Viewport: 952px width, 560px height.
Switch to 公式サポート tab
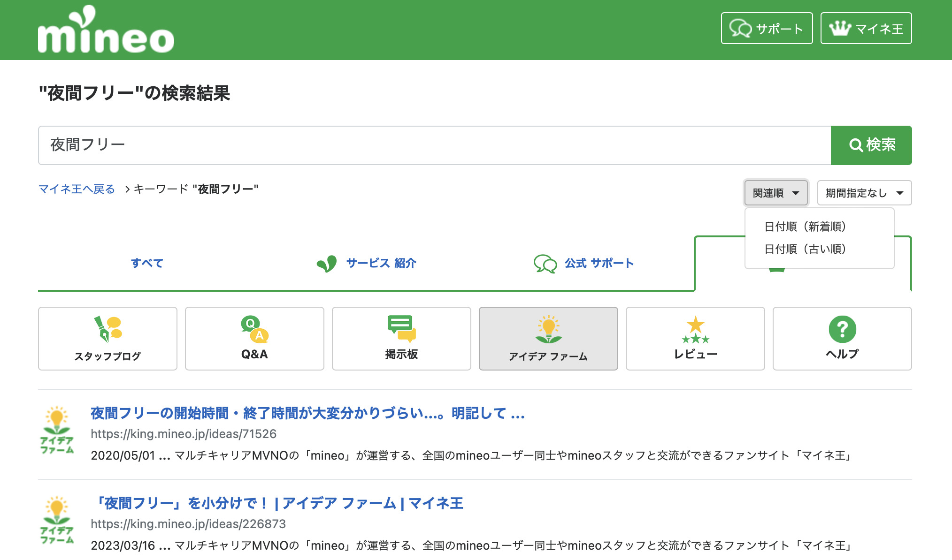click(x=584, y=263)
